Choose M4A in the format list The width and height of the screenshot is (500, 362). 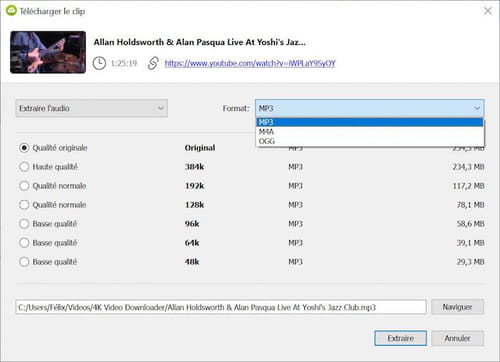pos(369,132)
